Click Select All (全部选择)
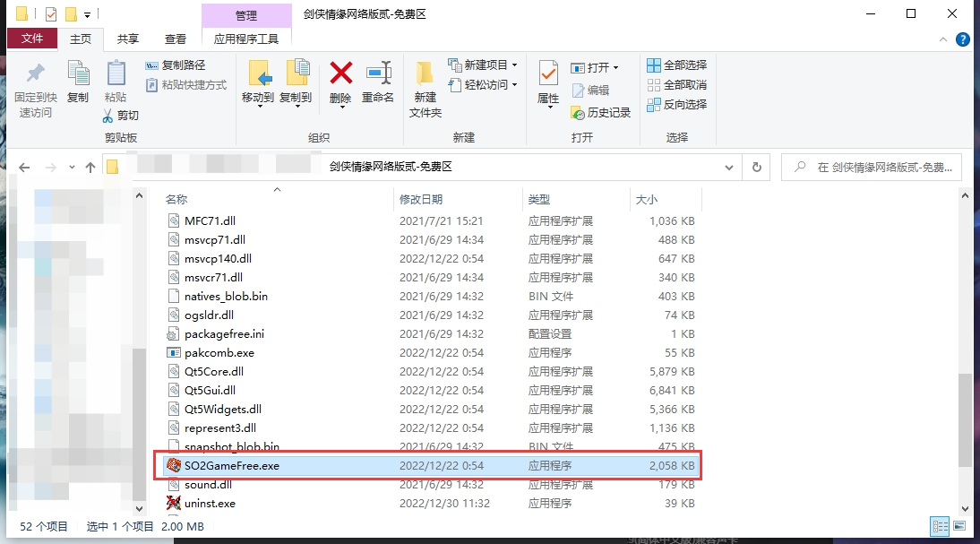Image resolution: width=980 pixels, height=544 pixels. pos(677,65)
